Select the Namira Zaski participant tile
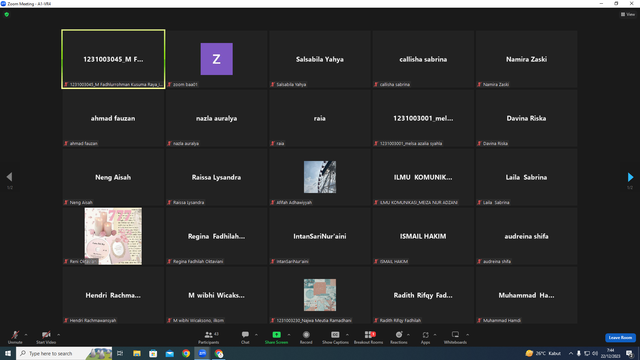 (x=526, y=59)
